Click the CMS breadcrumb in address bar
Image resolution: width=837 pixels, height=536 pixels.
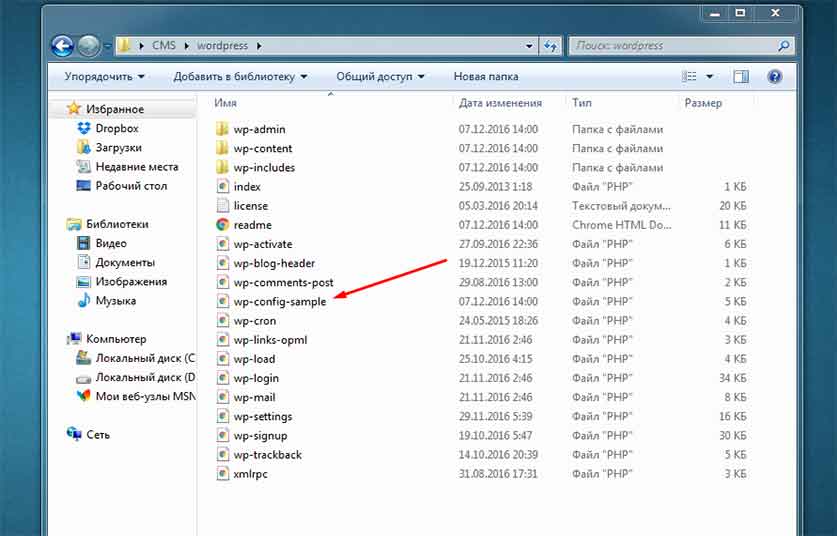[x=163, y=46]
